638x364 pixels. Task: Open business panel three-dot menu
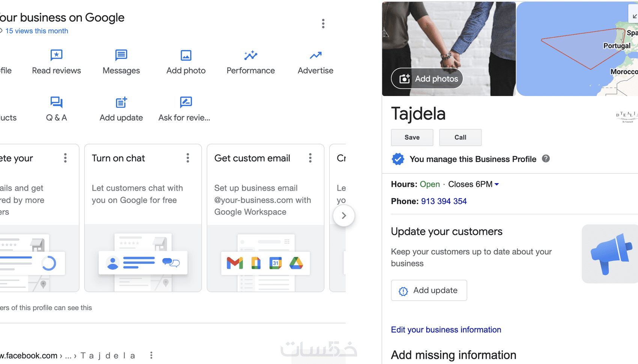pos(323,24)
